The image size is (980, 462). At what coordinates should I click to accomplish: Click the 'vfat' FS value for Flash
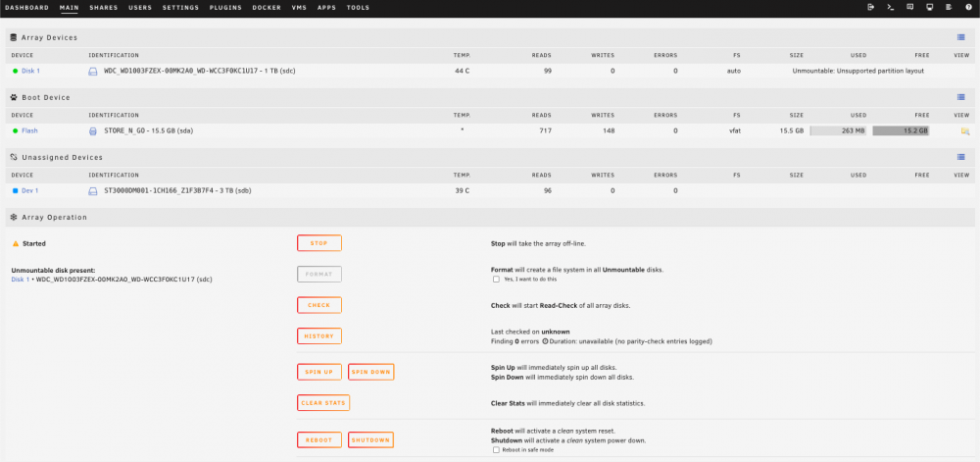point(734,131)
